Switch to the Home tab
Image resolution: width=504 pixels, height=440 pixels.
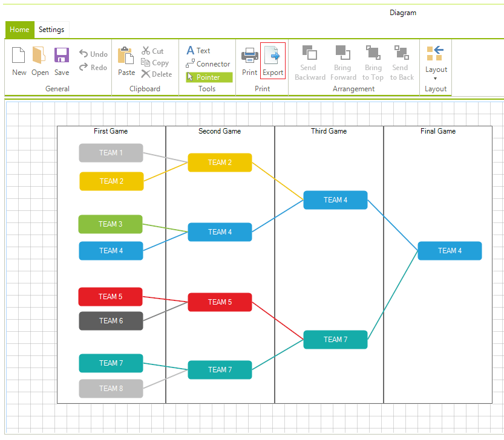pyautogui.click(x=19, y=29)
